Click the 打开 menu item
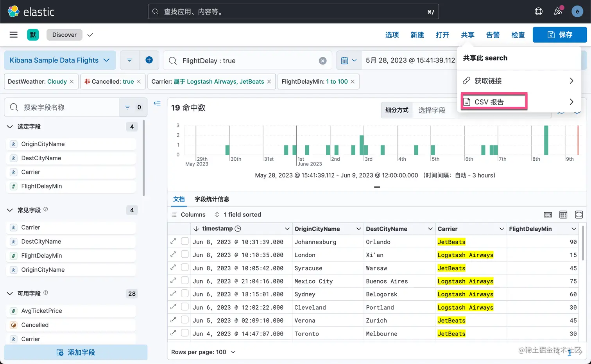The image size is (591, 364). pyautogui.click(x=442, y=35)
